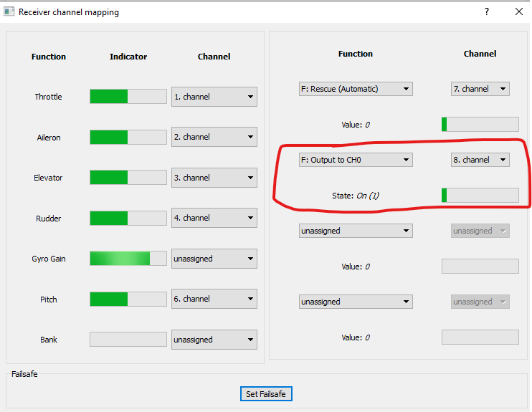Expand the Elevator channel selector

[x=214, y=178]
